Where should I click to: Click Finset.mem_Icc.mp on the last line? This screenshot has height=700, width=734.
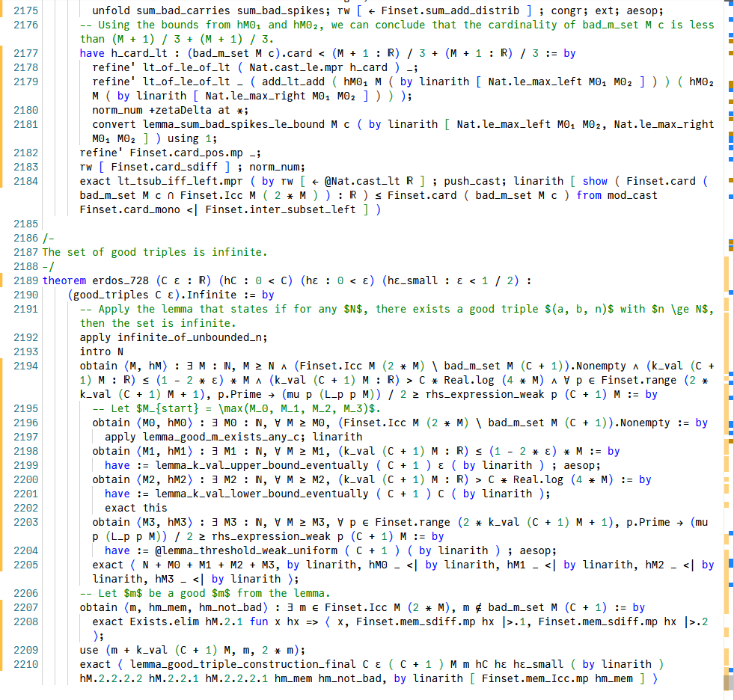(x=535, y=679)
